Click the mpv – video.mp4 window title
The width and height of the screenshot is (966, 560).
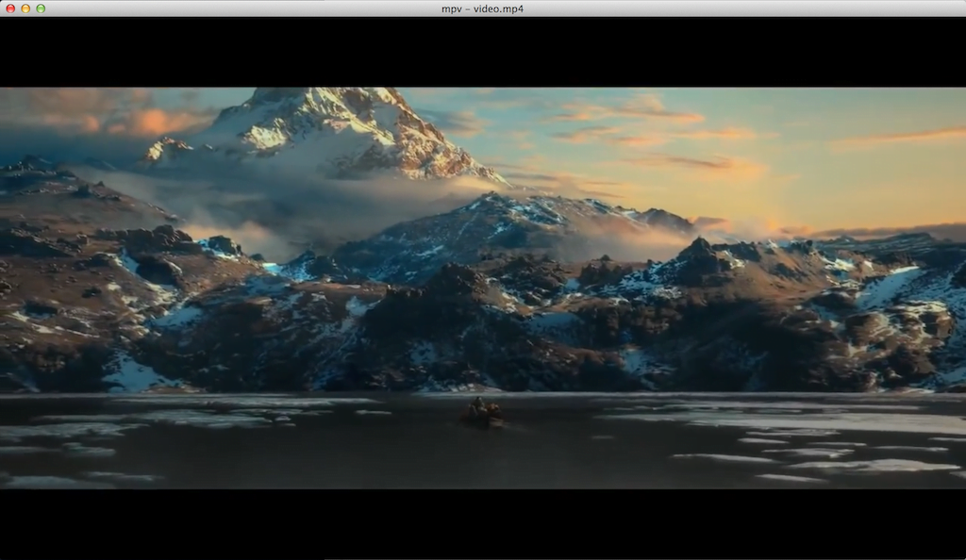pyautogui.click(x=482, y=8)
